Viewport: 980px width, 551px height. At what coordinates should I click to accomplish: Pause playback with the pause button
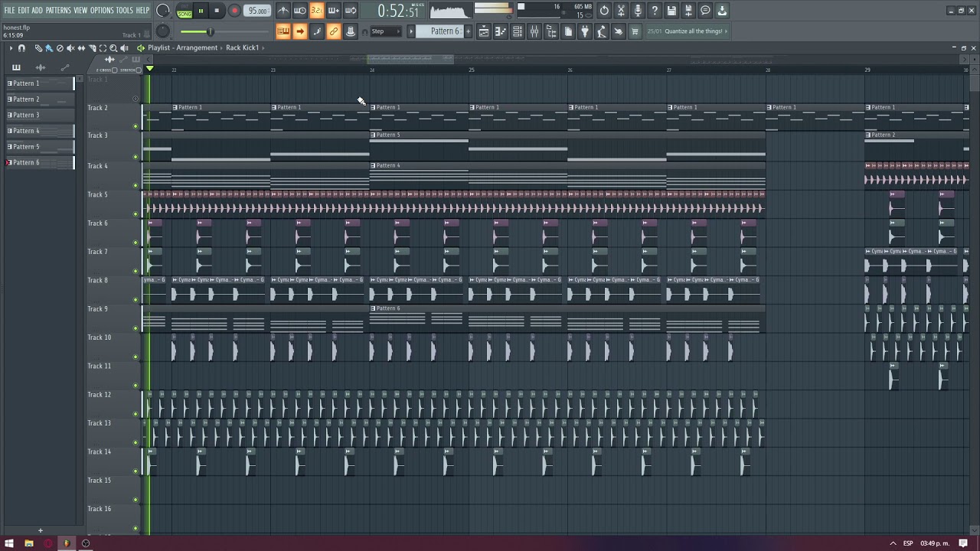point(201,11)
